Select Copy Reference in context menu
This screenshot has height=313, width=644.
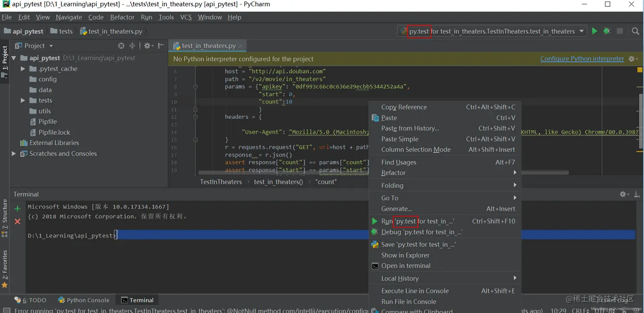(445, 107)
